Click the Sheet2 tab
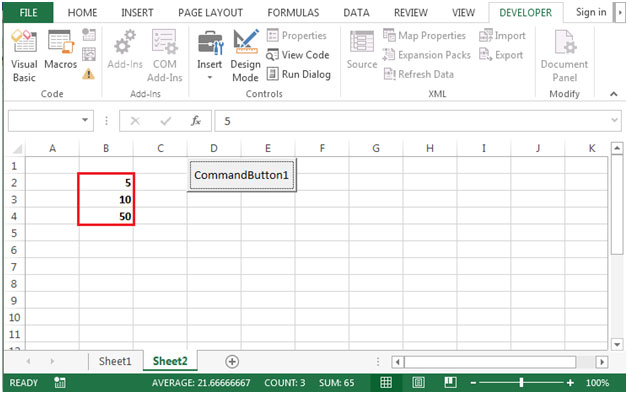 coord(170,361)
